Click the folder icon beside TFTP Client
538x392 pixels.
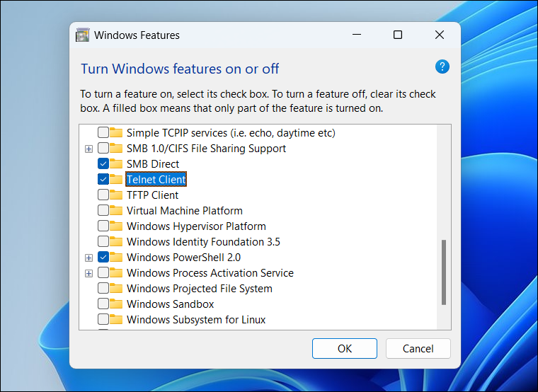(x=116, y=195)
